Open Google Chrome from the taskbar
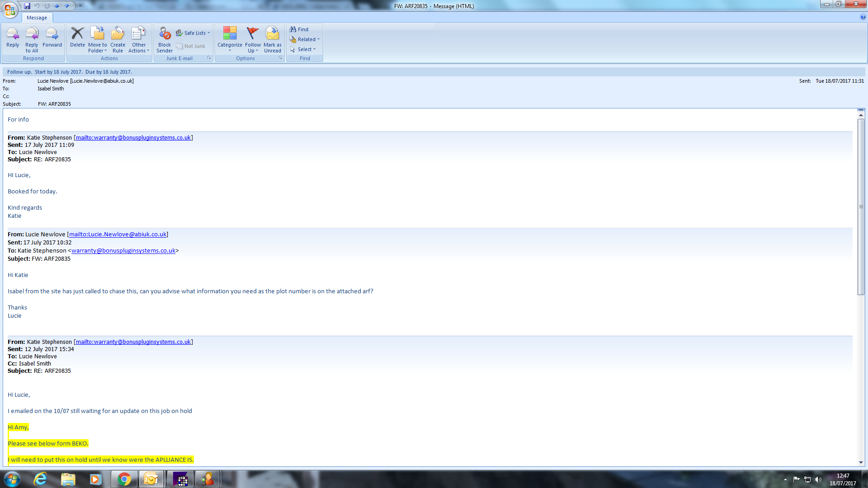 [124, 479]
